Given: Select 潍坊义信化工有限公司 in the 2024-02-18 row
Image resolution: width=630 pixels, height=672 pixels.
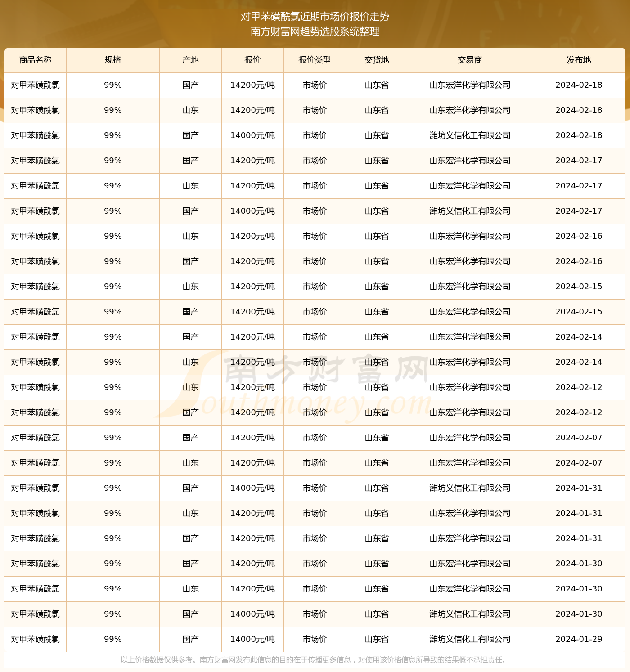Looking at the screenshot, I should click(470, 135).
